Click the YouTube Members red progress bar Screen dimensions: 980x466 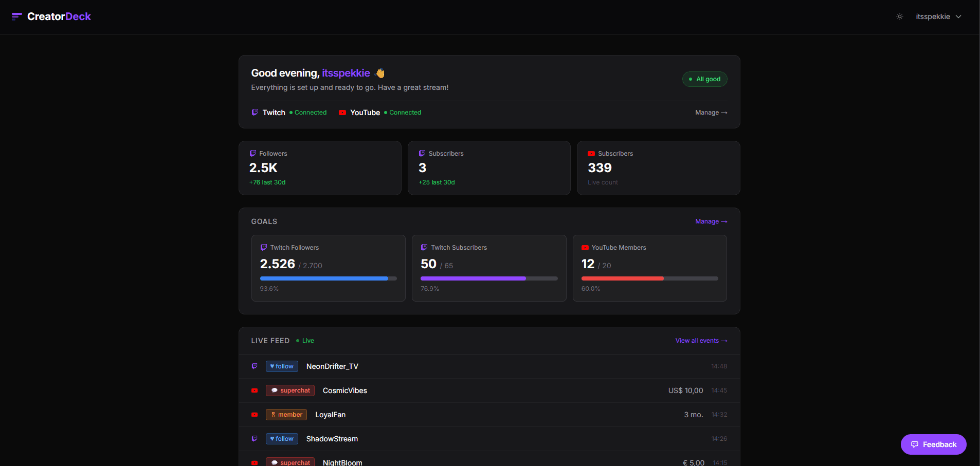[650, 278]
